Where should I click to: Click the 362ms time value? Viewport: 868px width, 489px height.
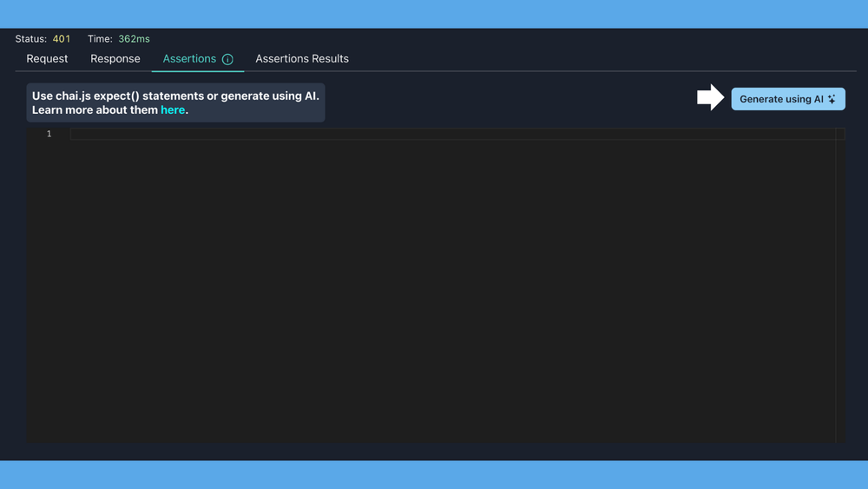click(134, 39)
